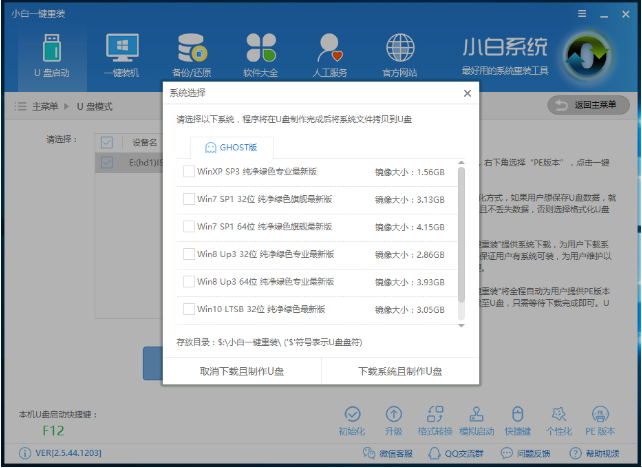Click the system list scrollbar thumb

click(x=461, y=235)
